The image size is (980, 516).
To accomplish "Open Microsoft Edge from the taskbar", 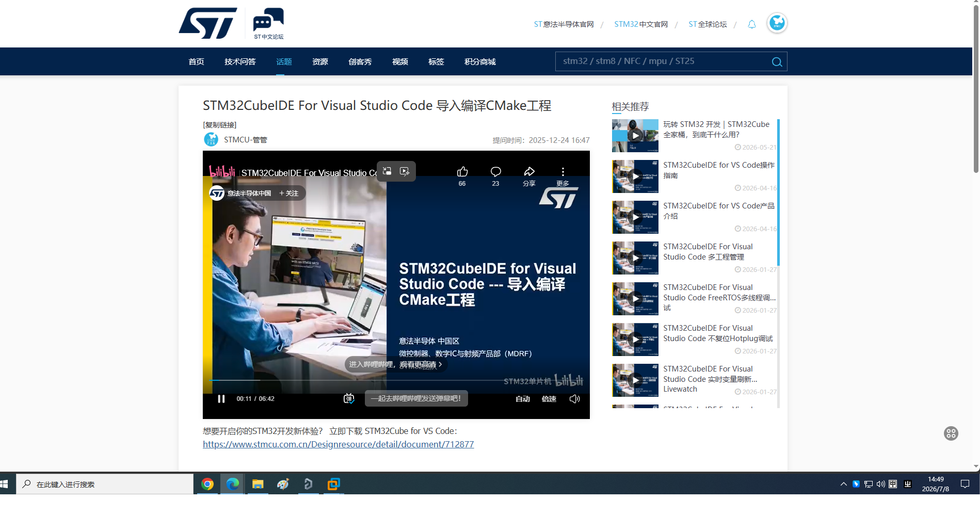I will 233,484.
